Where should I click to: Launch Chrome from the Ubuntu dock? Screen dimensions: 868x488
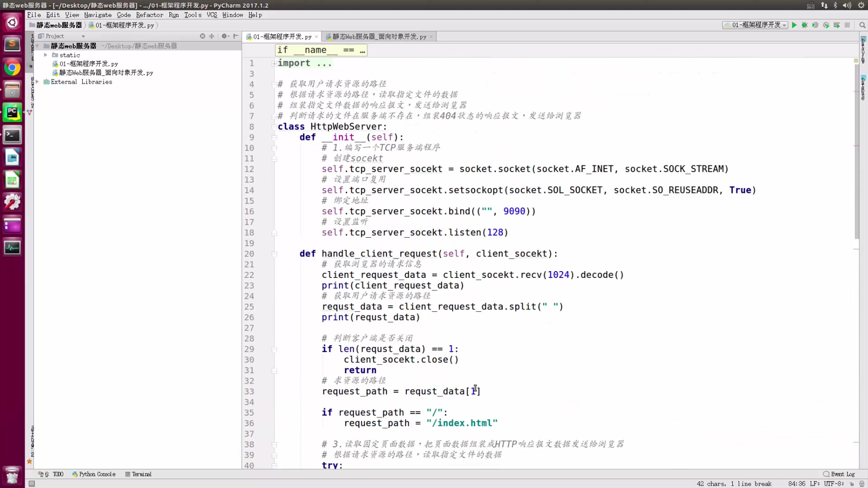[x=12, y=67]
